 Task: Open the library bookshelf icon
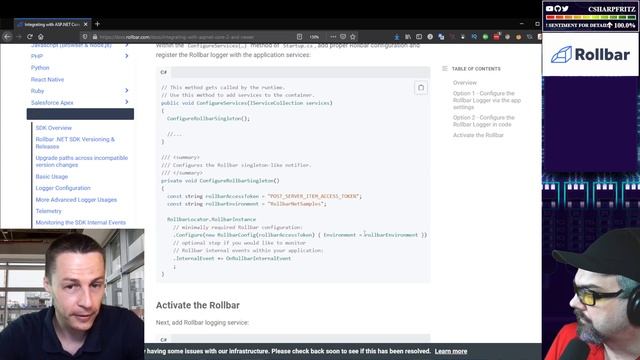coord(408,37)
